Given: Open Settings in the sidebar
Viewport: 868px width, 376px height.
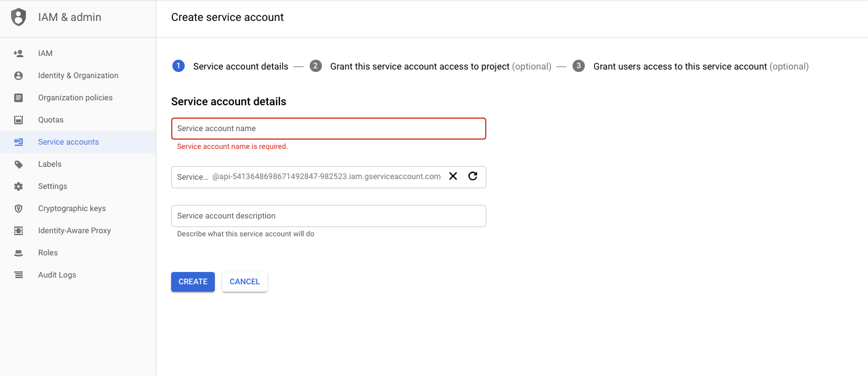Looking at the screenshot, I should pyautogui.click(x=78, y=186).
